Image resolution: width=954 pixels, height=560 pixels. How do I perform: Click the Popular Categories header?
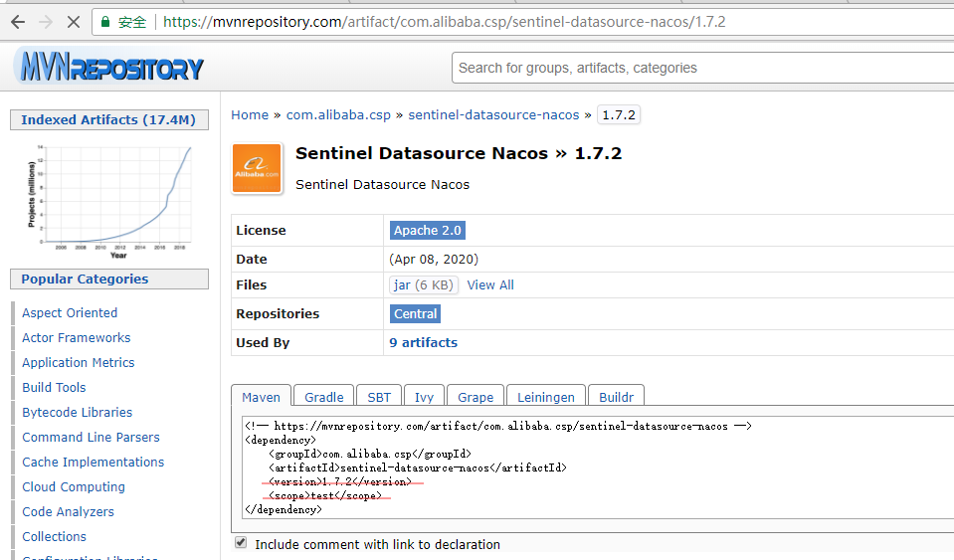coord(109,280)
